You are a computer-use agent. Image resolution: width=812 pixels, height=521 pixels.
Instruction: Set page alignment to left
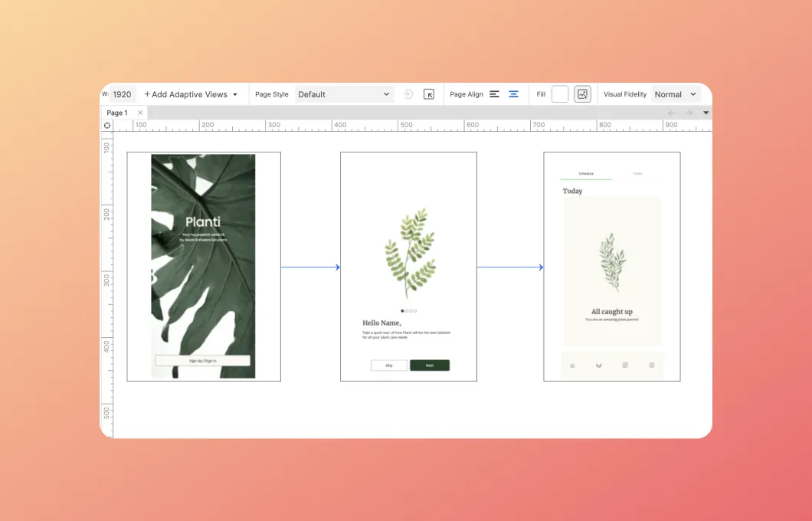tap(494, 94)
